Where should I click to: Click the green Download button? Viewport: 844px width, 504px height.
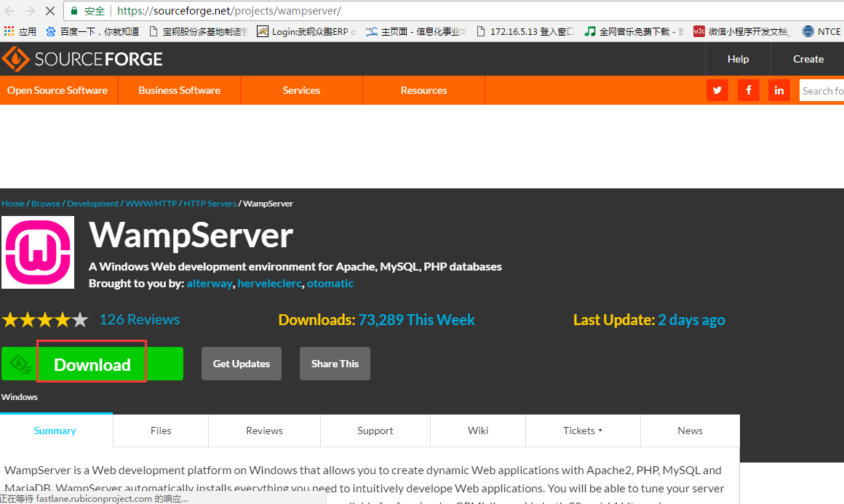pos(92,364)
